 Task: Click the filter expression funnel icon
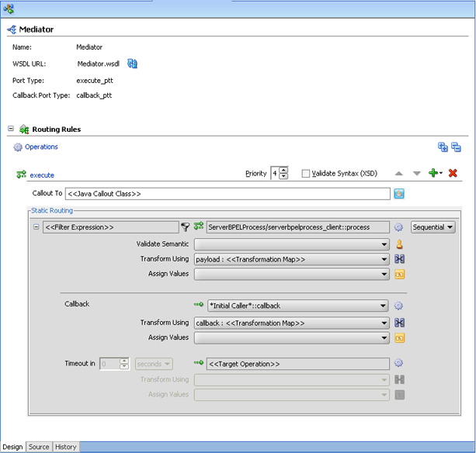185,226
